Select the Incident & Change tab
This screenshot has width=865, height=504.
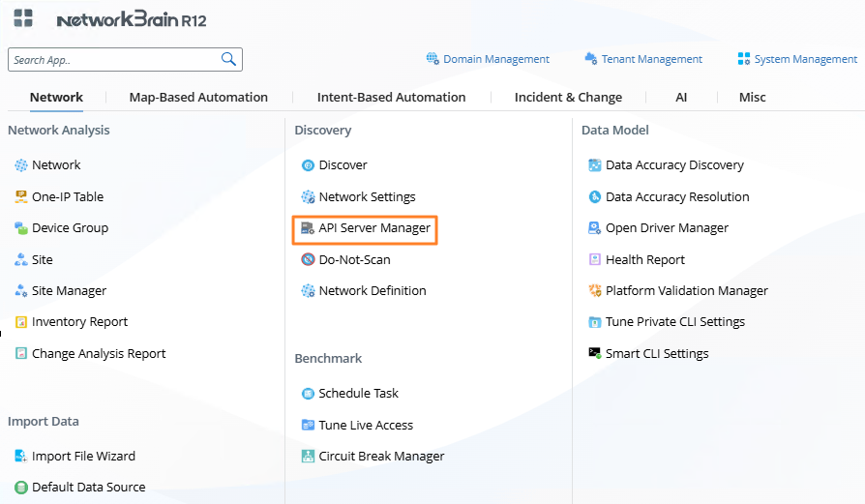568,97
